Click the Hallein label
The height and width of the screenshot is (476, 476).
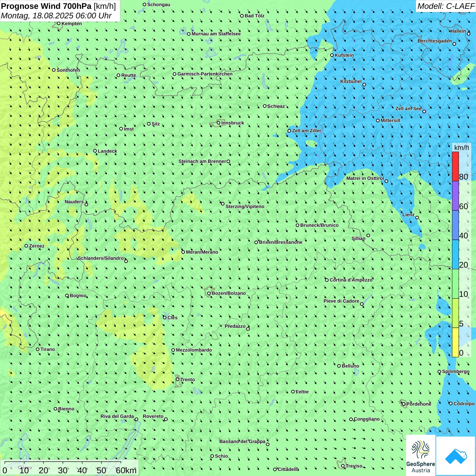coord(458,31)
